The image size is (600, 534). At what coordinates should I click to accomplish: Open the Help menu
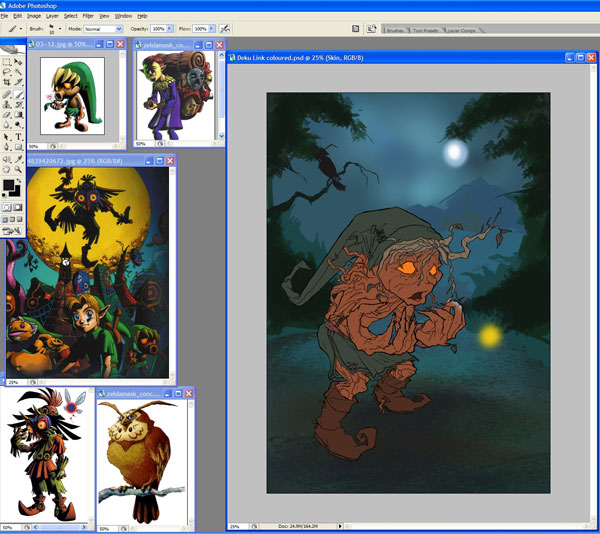pyautogui.click(x=142, y=16)
